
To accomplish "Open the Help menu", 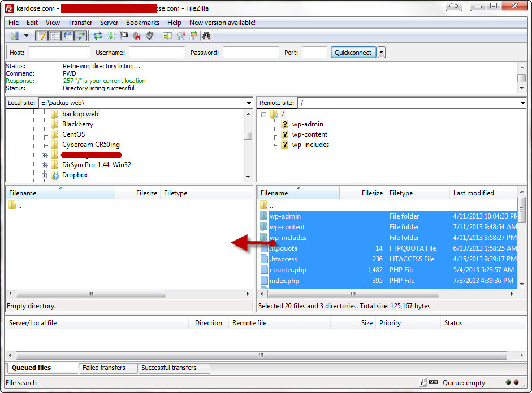I will pyautogui.click(x=174, y=23).
